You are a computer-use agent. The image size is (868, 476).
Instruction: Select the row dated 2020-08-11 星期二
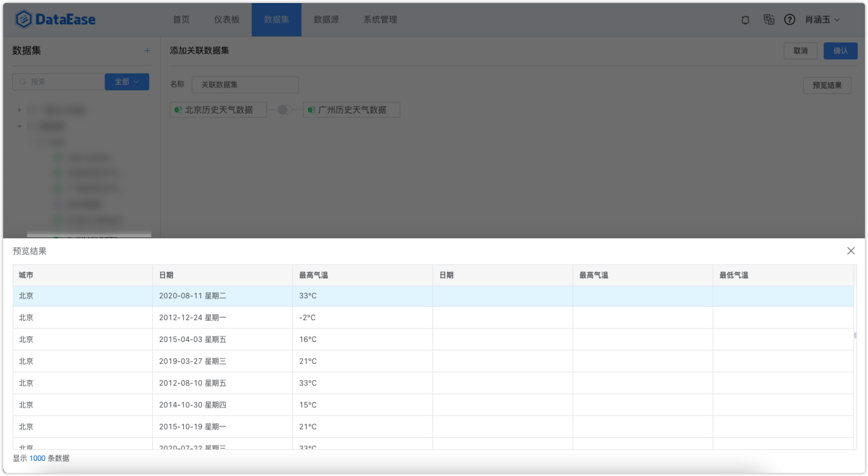click(433, 296)
